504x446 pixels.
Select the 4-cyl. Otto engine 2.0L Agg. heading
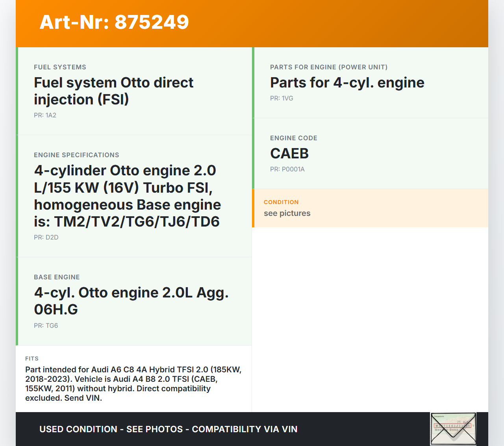click(x=131, y=301)
